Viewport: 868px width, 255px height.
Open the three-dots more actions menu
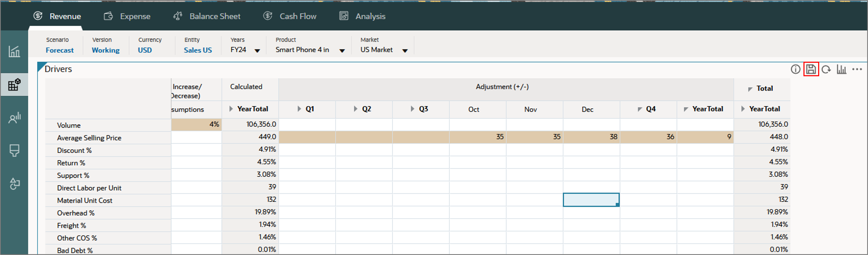pyautogui.click(x=857, y=69)
